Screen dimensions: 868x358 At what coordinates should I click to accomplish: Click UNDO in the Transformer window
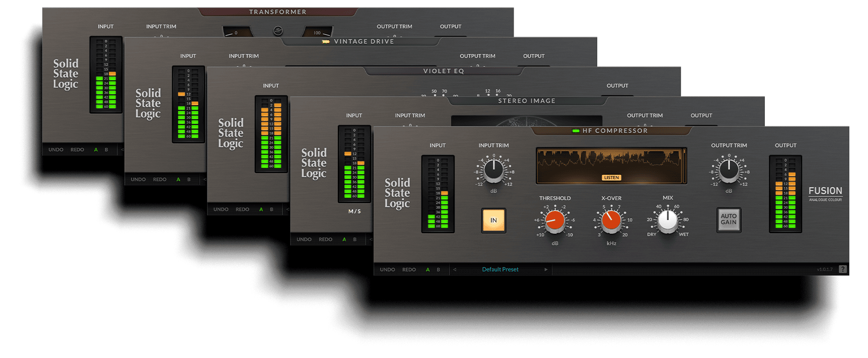[56, 150]
